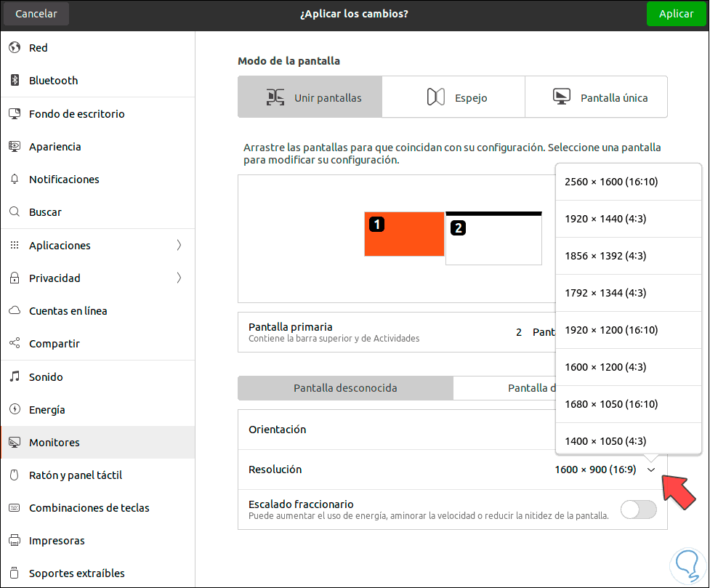The width and height of the screenshot is (710, 588).
Task: Click the Compartir share icon
Action: click(15, 344)
